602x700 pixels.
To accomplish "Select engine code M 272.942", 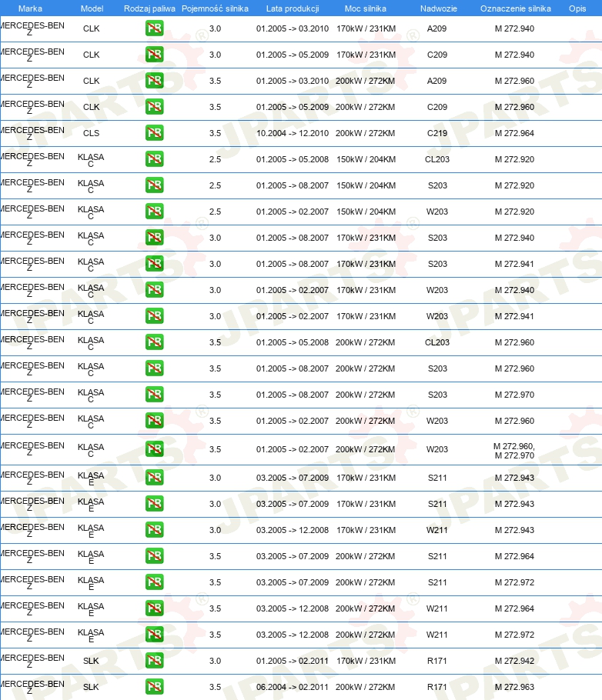I will (x=514, y=661).
